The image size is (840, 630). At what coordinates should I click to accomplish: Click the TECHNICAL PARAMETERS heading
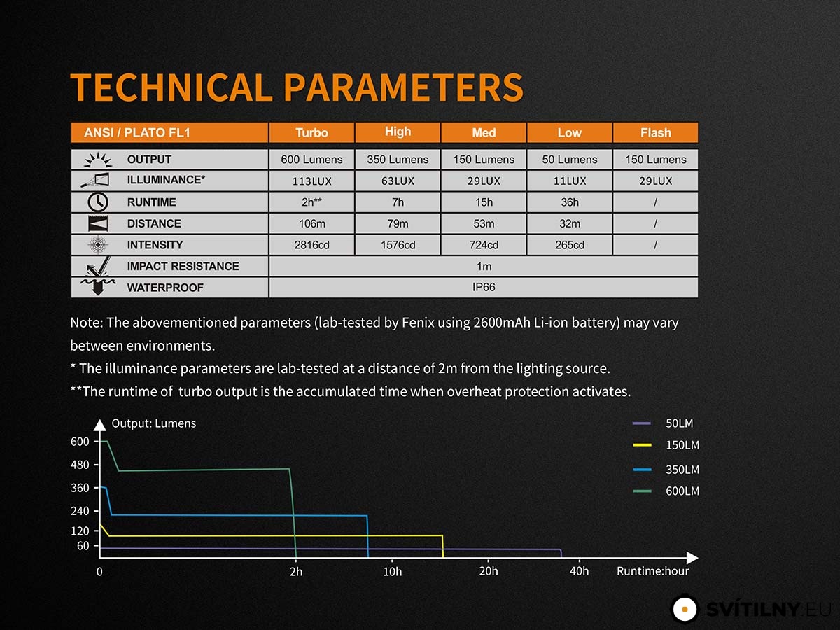[x=297, y=87]
